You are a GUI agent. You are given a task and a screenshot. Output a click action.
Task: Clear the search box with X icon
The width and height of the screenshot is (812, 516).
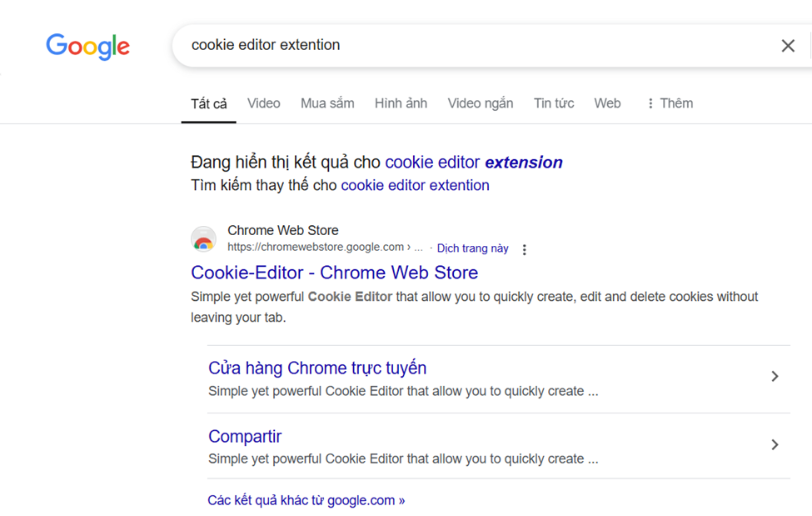click(x=788, y=46)
